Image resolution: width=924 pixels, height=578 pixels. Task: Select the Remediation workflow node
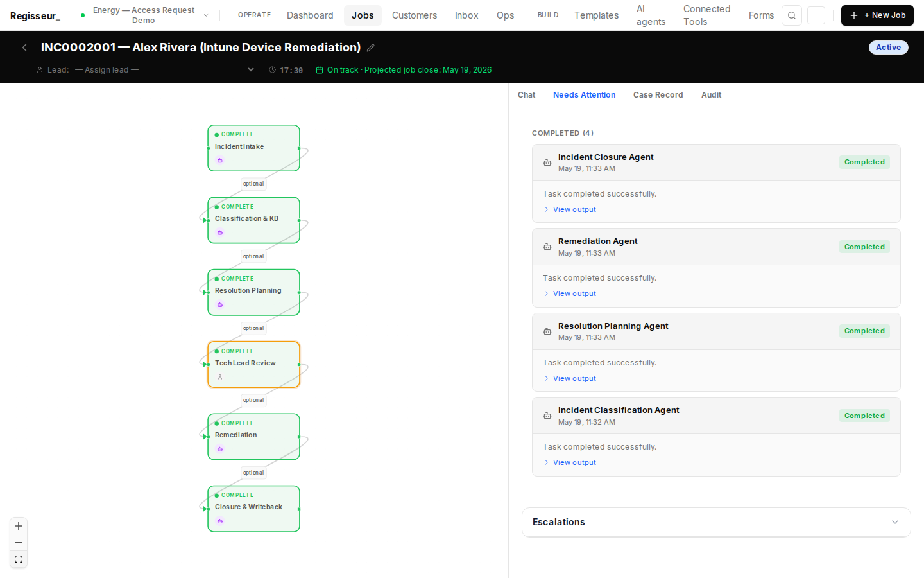[x=253, y=437]
